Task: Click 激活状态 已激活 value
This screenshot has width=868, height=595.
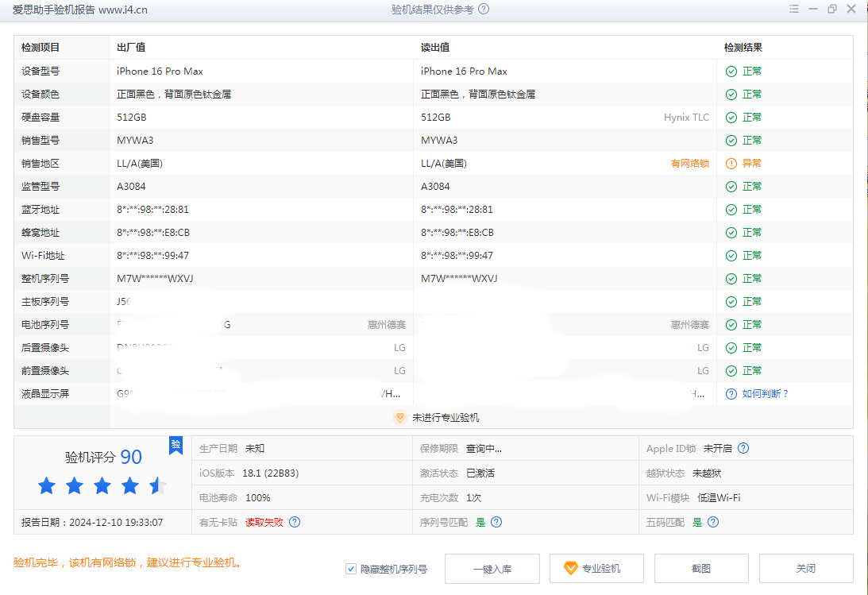Action: tap(480, 473)
